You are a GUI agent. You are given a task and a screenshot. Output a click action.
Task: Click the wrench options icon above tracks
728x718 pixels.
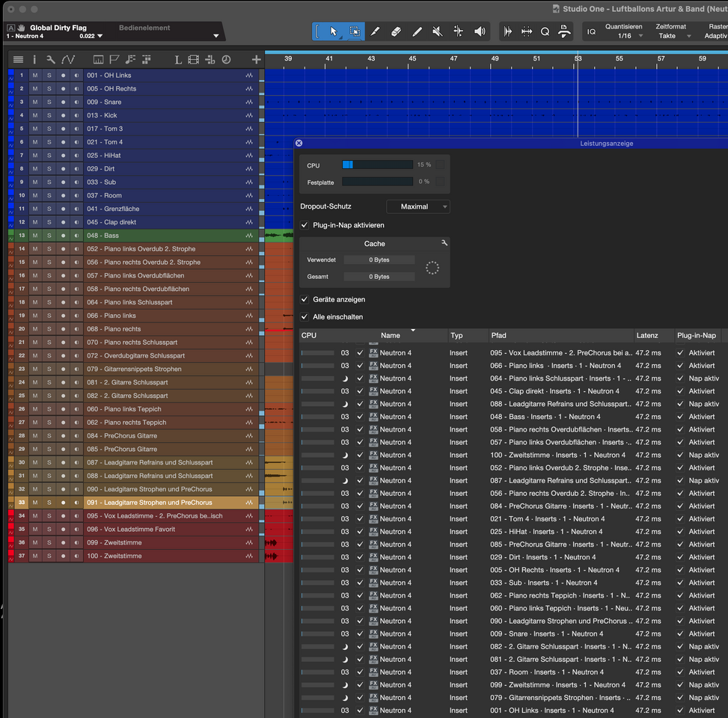(51, 59)
